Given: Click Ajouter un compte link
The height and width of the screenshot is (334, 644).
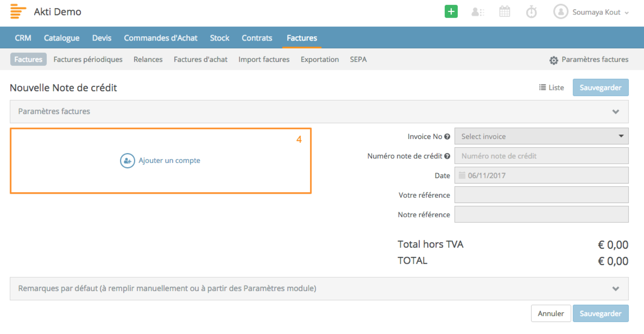Looking at the screenshot, I should coord(169,161).
